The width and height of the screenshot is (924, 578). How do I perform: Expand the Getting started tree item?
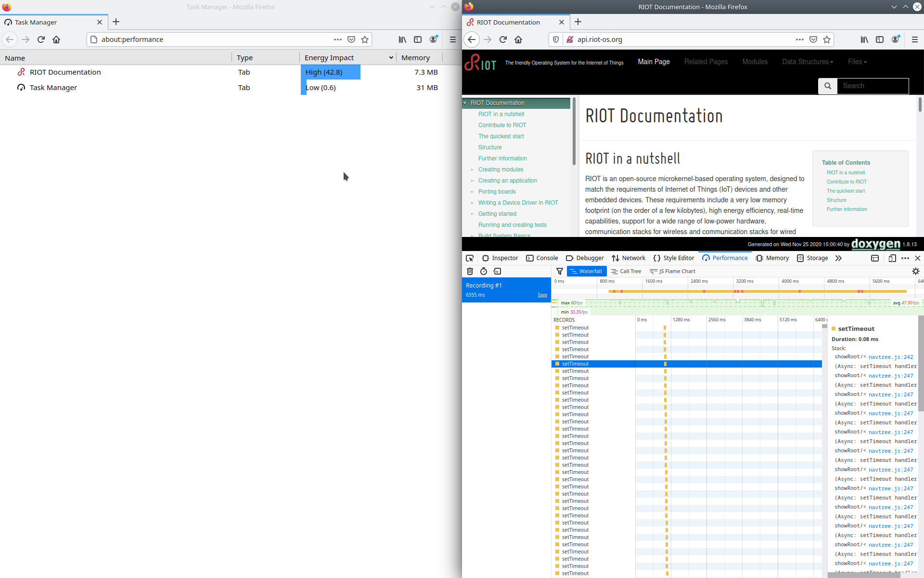tap(472, 214)
